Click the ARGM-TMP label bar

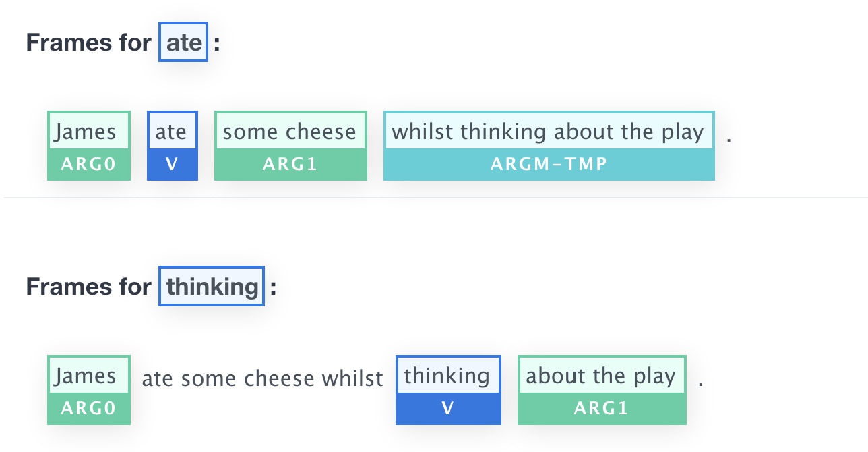[549, 165]
